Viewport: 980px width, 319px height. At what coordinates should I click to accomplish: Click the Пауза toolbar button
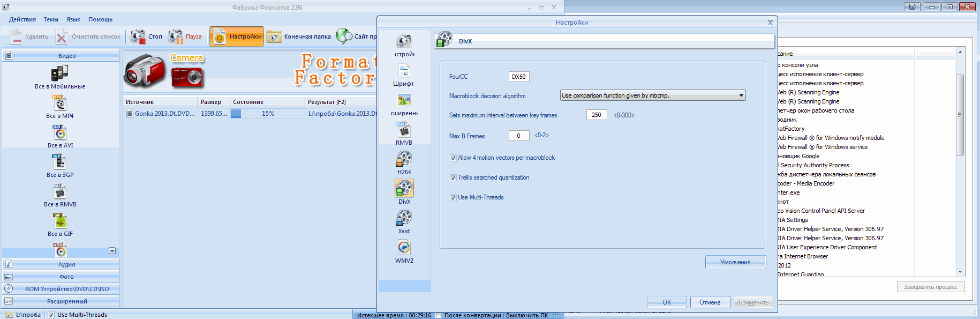pos(185,36)
